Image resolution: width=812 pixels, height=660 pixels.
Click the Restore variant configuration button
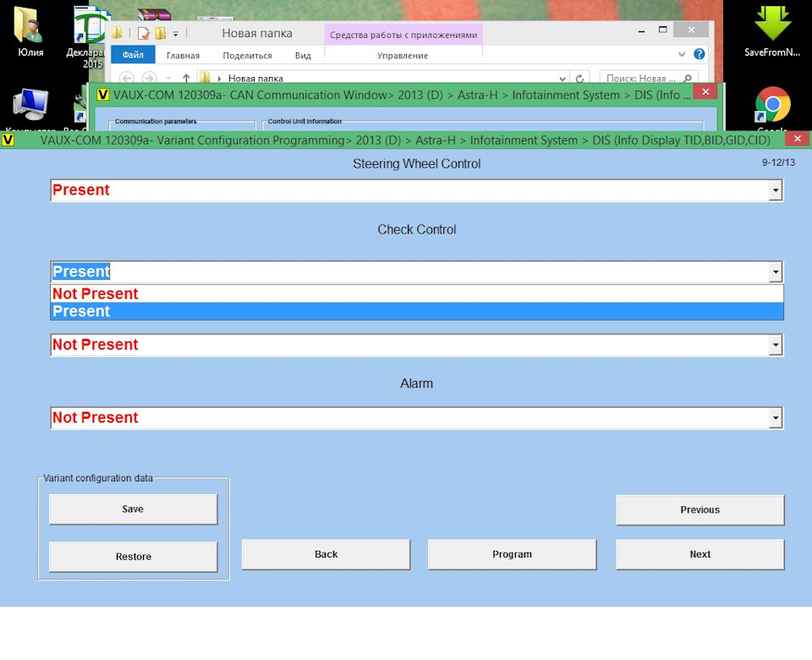pyautogui.click(x=133, y=557)
